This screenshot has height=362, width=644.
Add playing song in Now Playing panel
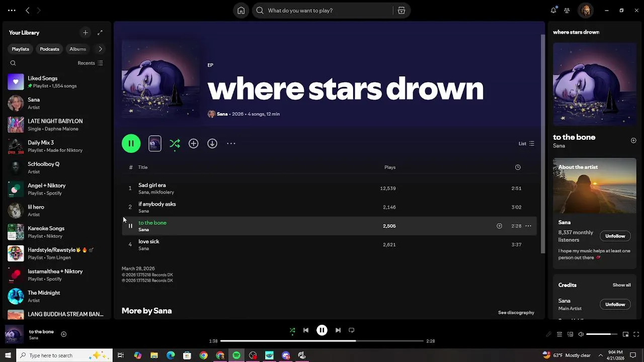(x=633, y=141)
